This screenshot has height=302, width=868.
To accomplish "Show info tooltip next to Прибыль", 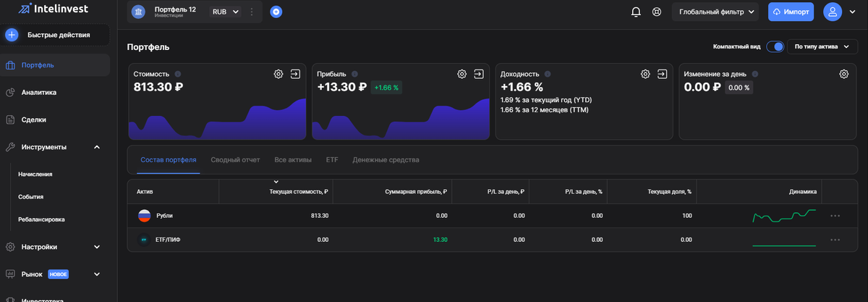I will [355, 74].
